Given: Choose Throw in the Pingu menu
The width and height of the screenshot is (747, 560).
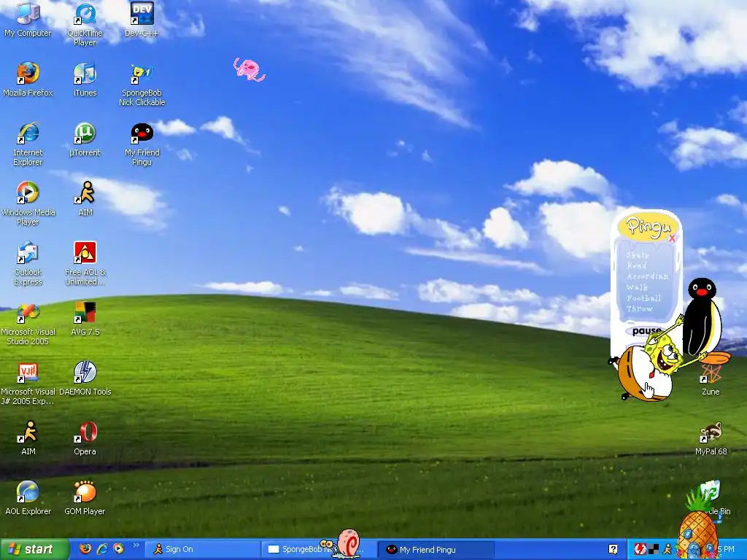Looking at the screenshot, I should tap(639, 308).
